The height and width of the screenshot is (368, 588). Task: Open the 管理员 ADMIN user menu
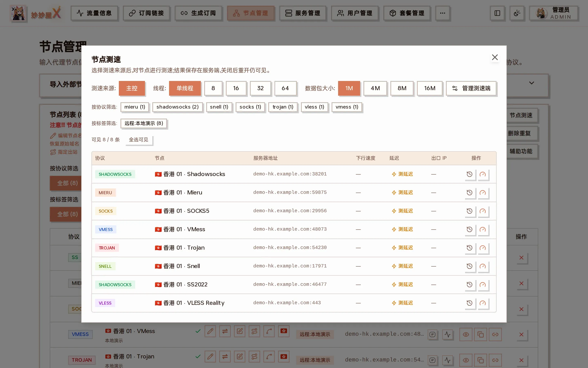(554, 13)
